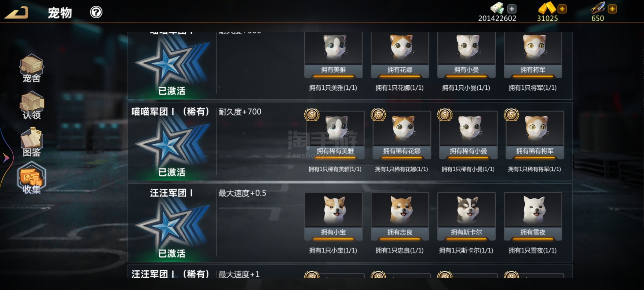
Task: Select the 拥有斯卡尔 husky card
Action: [466, 216]
